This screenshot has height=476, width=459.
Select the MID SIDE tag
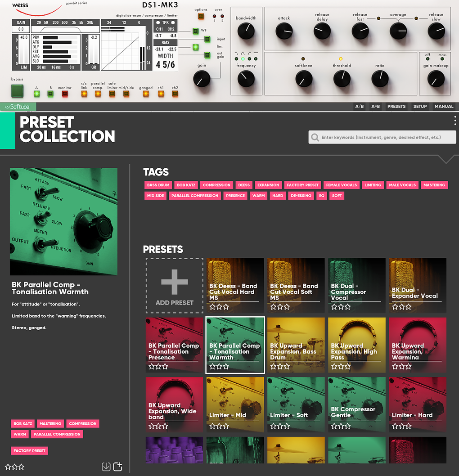[x=155, y=196]
